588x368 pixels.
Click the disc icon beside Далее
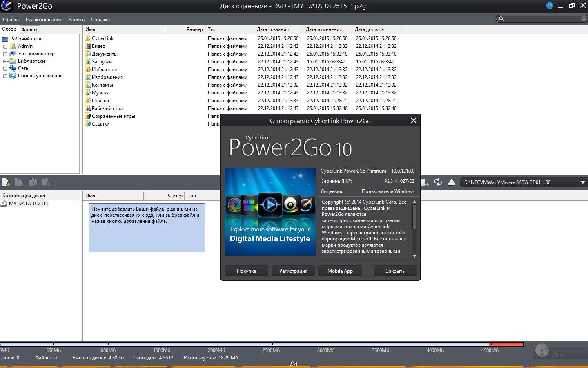[x=542, y=350]
